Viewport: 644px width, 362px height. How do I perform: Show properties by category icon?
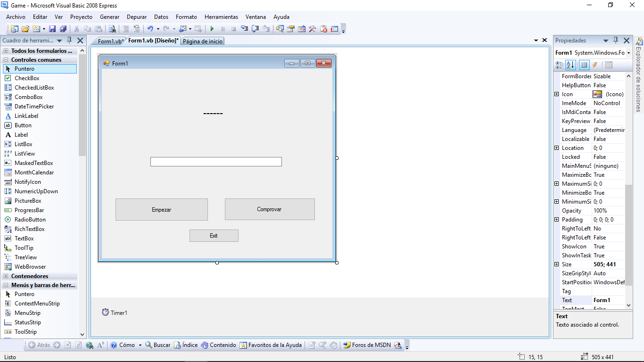(x=559, y=65)
